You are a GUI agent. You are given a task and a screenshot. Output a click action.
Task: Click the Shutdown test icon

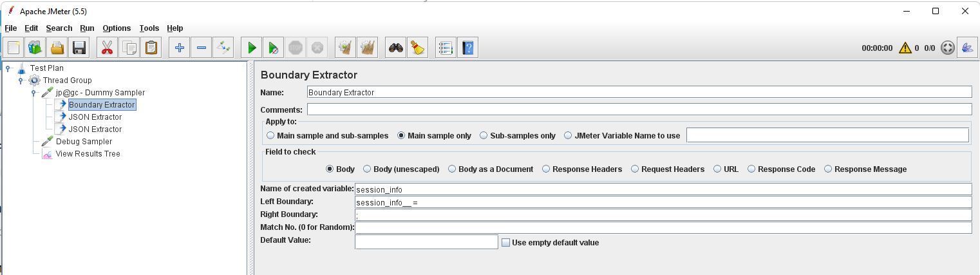point(317,47)
